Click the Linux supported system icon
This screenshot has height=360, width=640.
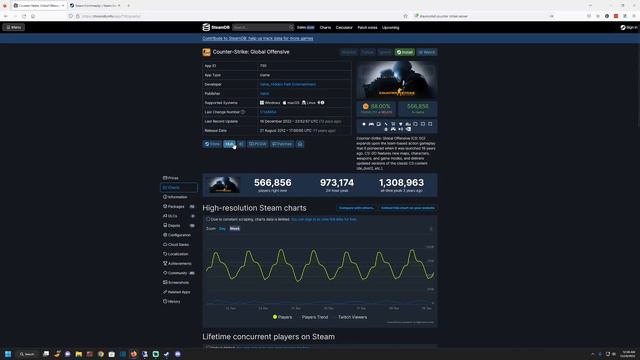click(304, 103)
